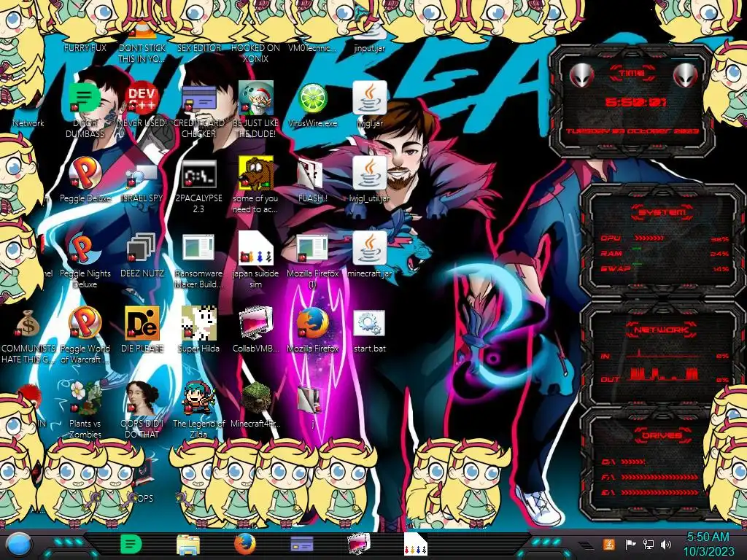Select the start.bat gear icon
Screen dimensions: 747x560
coord(370,324)
